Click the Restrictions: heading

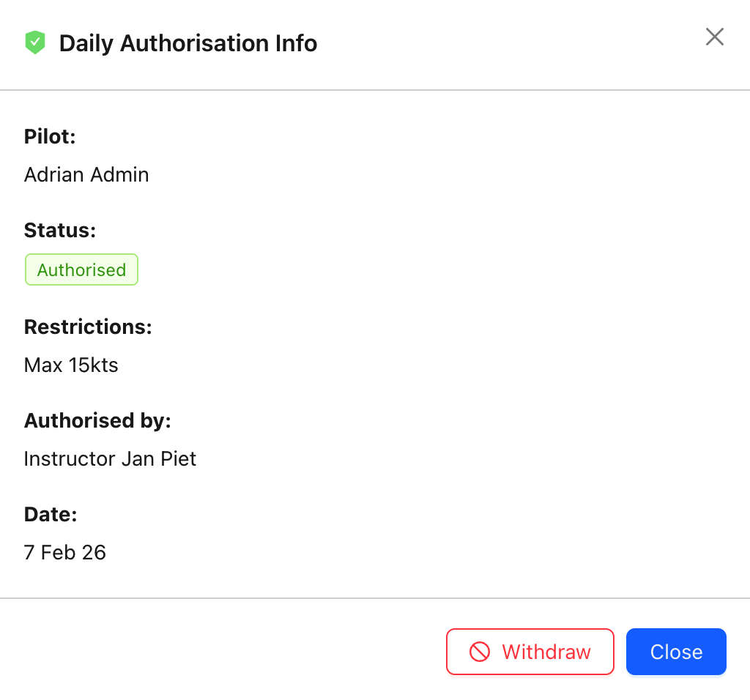(87, 327)
